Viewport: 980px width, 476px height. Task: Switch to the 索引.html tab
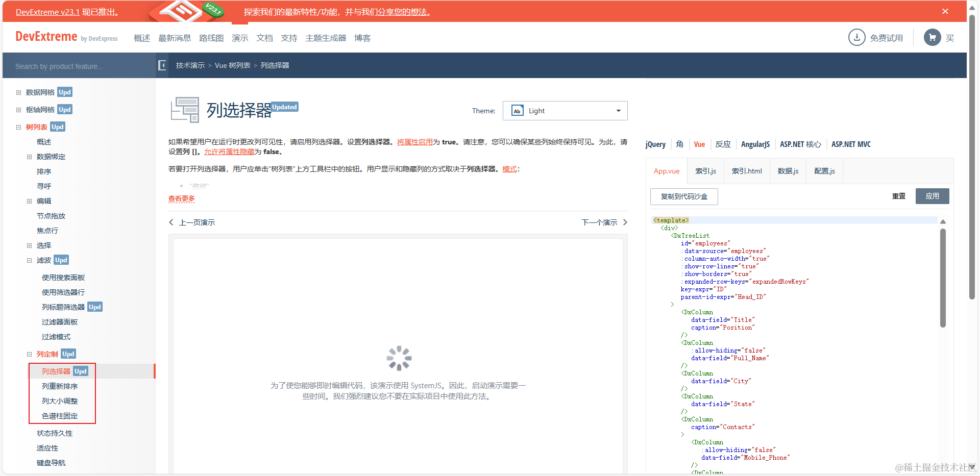(747, 171)
